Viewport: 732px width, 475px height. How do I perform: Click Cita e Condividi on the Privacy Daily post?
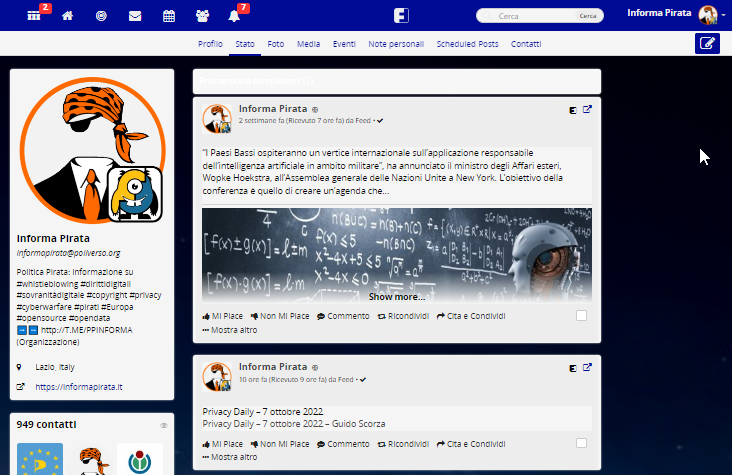471,444
